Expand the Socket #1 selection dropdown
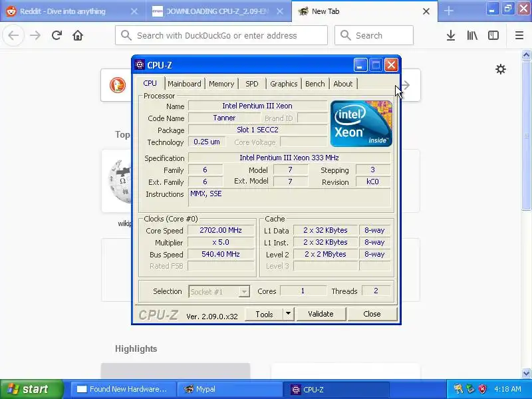This screenshot has height=399, width=532. pos(244,291)
